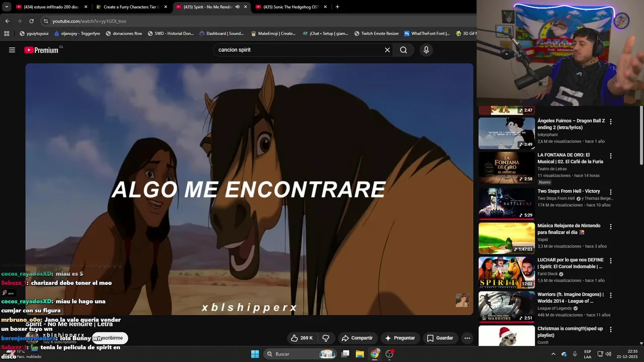Screen dimensions: 644x362
Task: Open the Chrome apps grid shortcut
Action: [7, 34]
